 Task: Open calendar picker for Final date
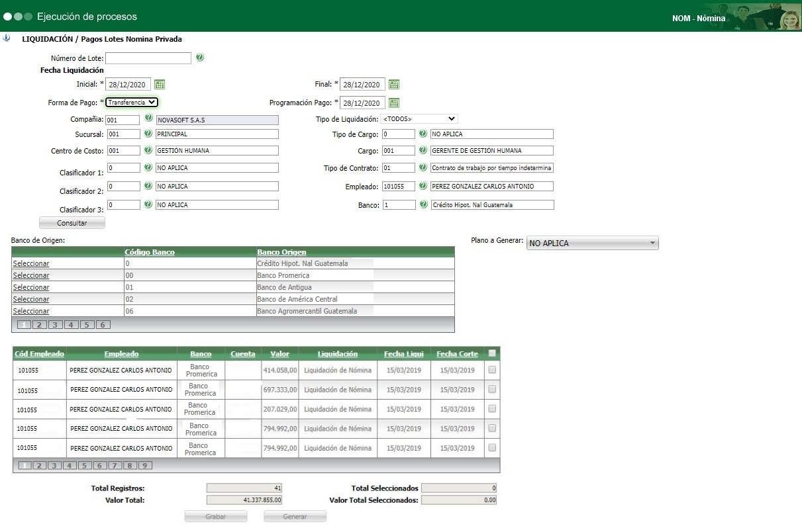(x=394, y=84)
